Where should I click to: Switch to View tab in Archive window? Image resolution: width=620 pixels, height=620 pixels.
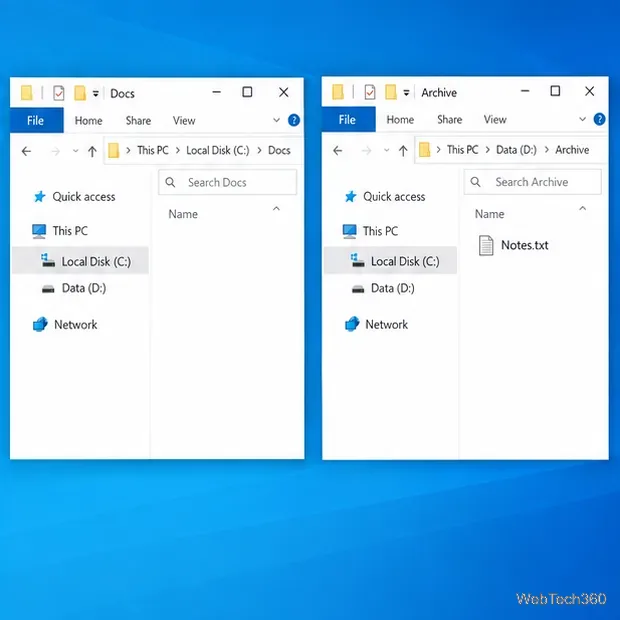coord(495,120)
